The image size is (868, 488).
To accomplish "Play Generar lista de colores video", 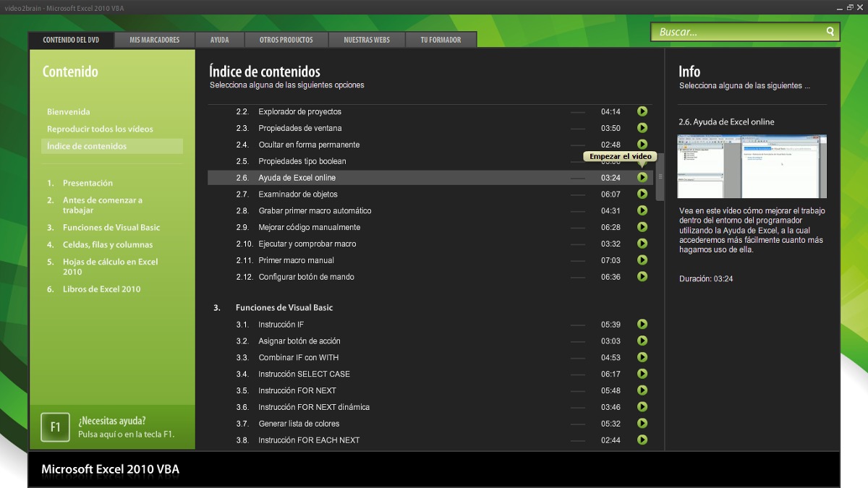I will tap(642, 424).
